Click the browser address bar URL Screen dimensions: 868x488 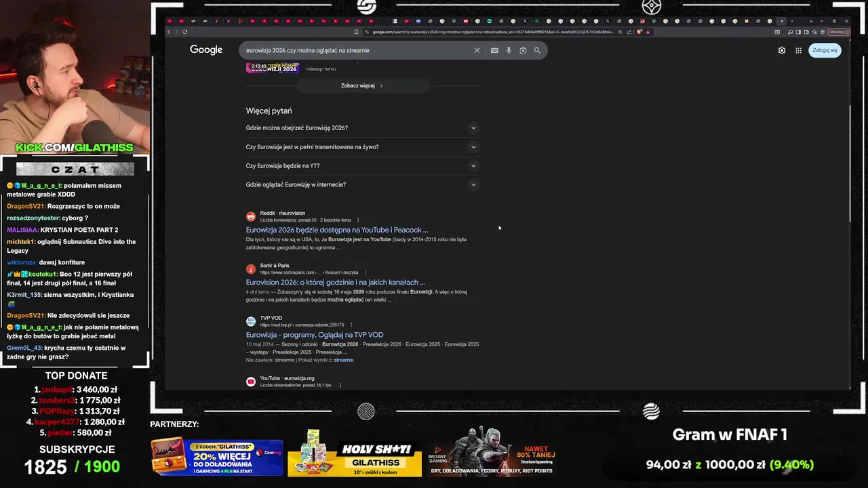493,32
